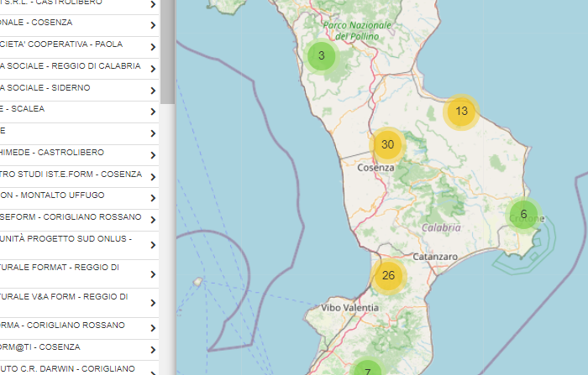The height and width of the screenshot is (375, 588).
Task: Click the Cosenza city label on map
Action: click(375, 168)
